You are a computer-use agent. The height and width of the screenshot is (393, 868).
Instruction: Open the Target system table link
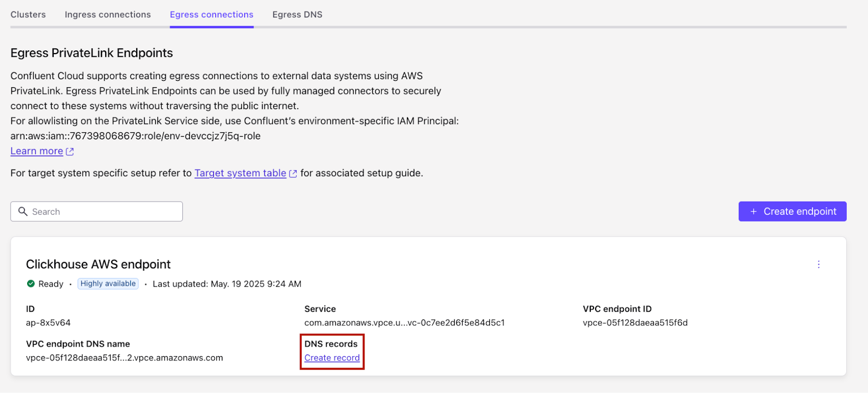(x=240, y=173)
